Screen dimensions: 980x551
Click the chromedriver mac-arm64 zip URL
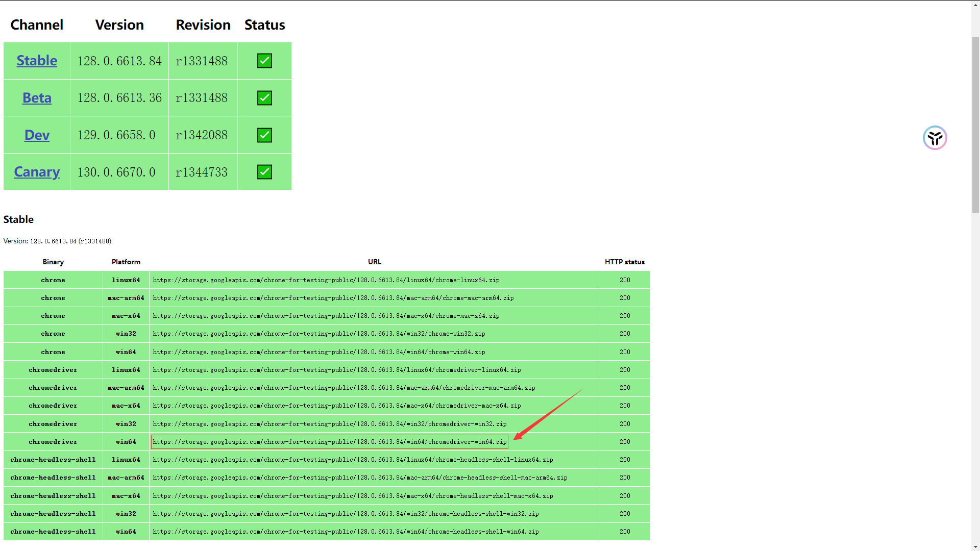[x=344, y=388]
